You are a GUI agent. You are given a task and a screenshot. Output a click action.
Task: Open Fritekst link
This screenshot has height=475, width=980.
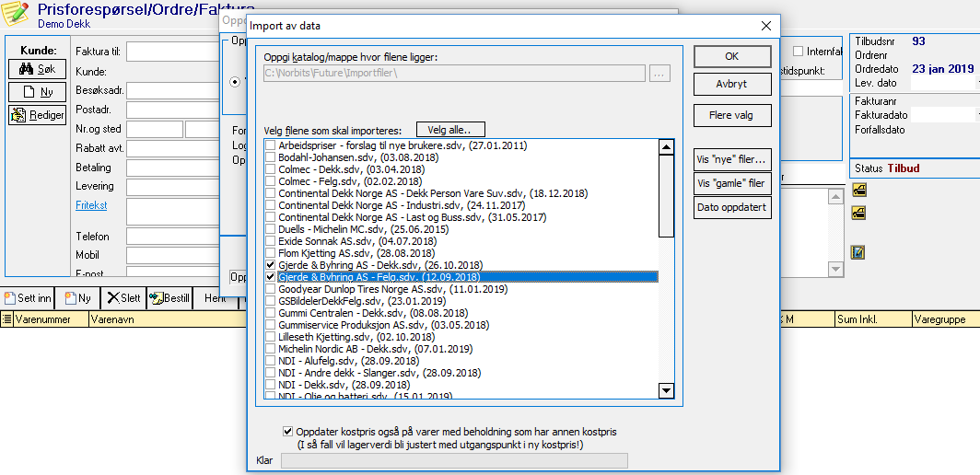point(91,205)
